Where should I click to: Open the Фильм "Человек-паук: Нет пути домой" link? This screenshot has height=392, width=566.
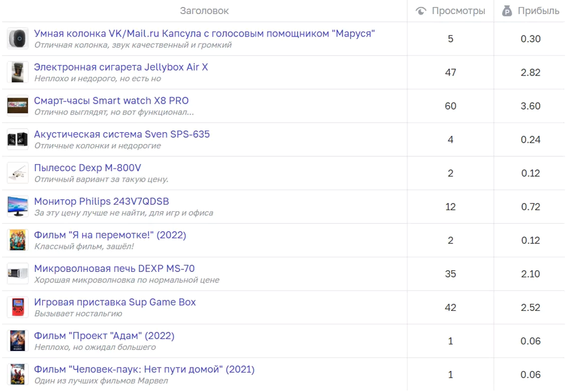tap(144, 369)
